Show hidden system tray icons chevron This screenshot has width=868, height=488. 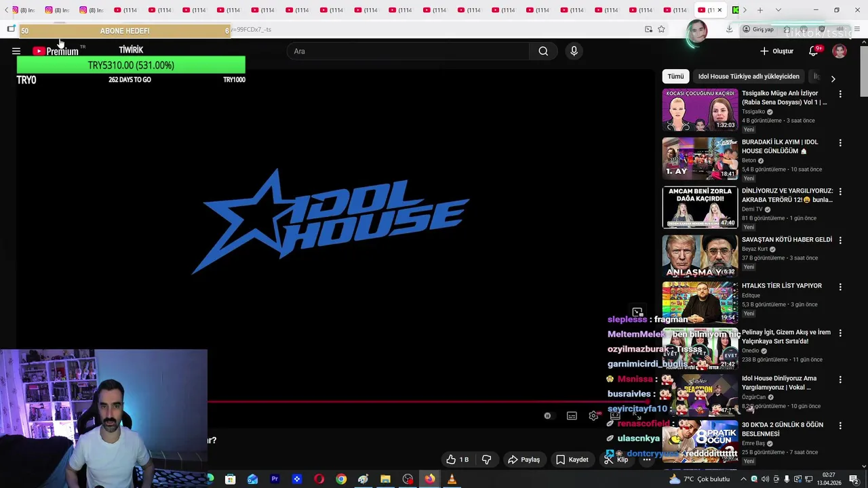point(742,479)
